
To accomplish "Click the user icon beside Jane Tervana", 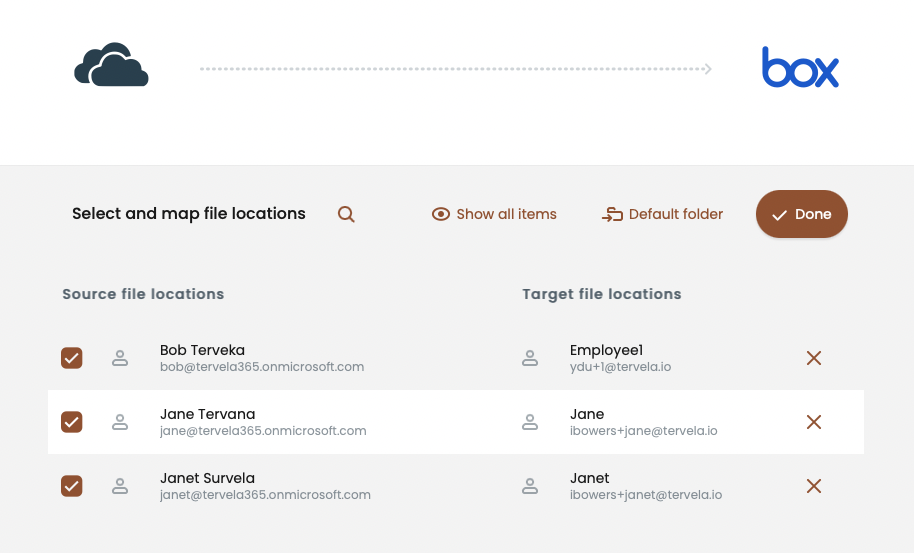I will point(120,422).
